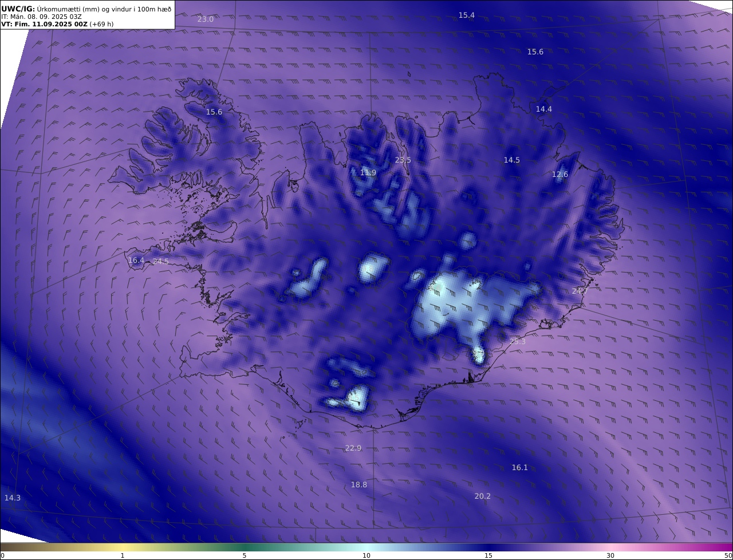Click the 22.9 value label

click(353, 448)
